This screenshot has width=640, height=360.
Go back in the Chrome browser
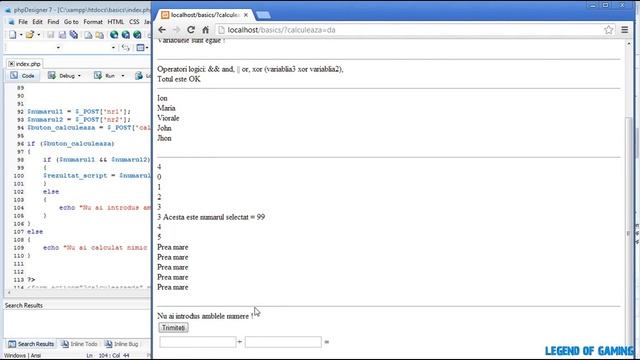click(162, 30)
